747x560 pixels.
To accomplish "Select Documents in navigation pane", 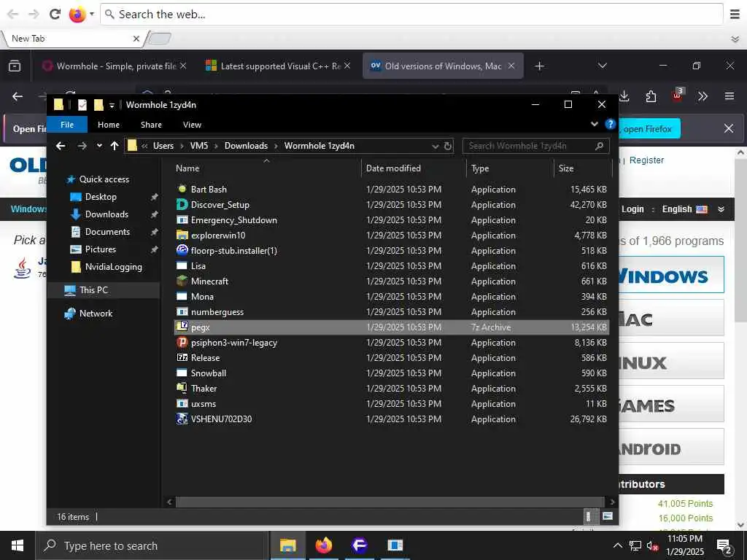I will pyautogui.click(x=107, y=231).
